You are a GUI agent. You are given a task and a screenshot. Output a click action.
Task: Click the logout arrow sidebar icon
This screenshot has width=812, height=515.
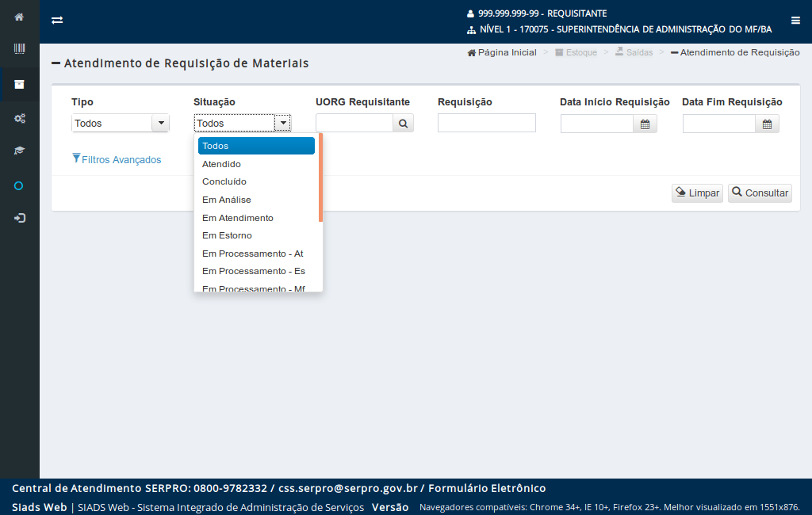[x=19, y=218]
